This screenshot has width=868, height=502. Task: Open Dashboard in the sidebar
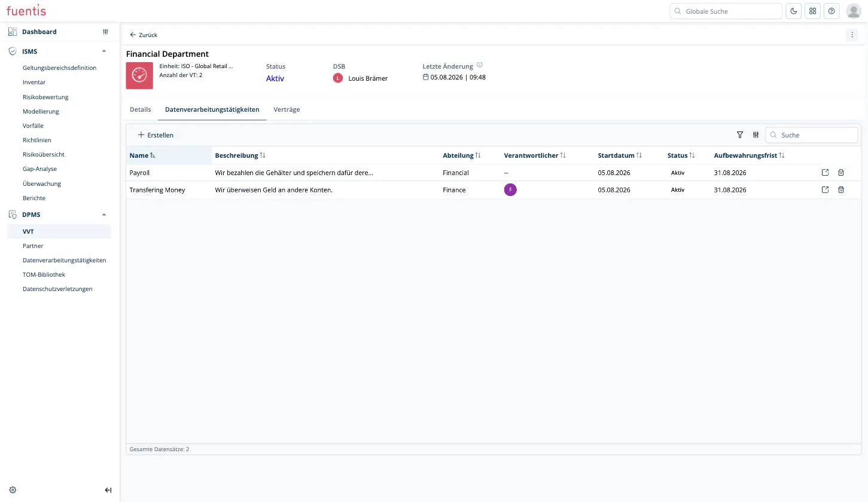39,32
